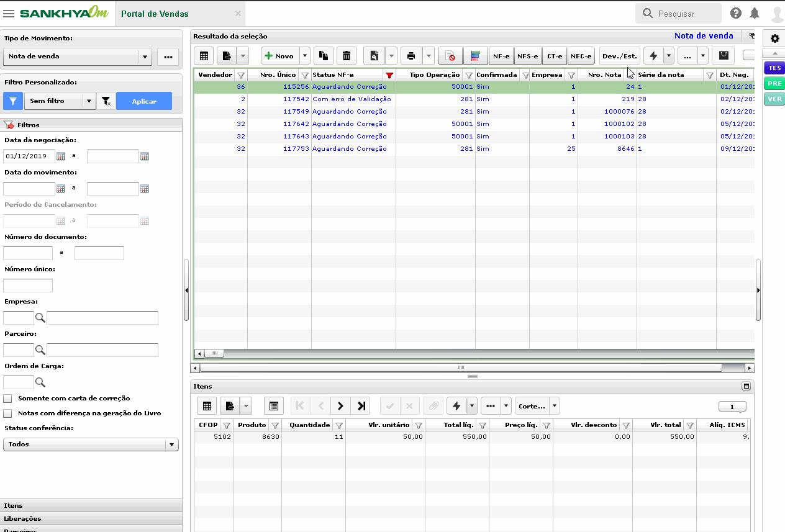Open the notifications bell
The image size is (785, 532).
click(x=755, y=13)
